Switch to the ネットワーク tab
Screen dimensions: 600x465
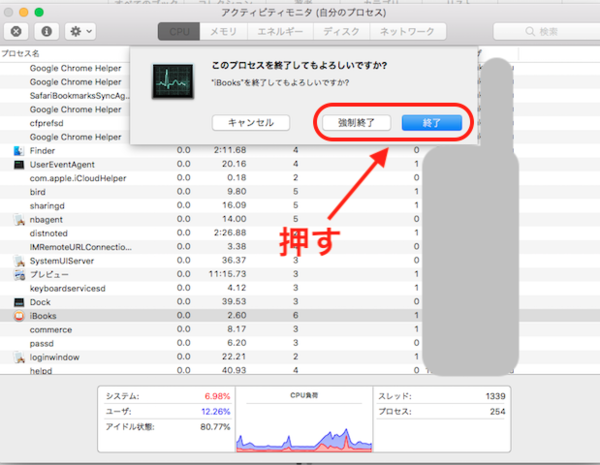click(x=408, y=31)
